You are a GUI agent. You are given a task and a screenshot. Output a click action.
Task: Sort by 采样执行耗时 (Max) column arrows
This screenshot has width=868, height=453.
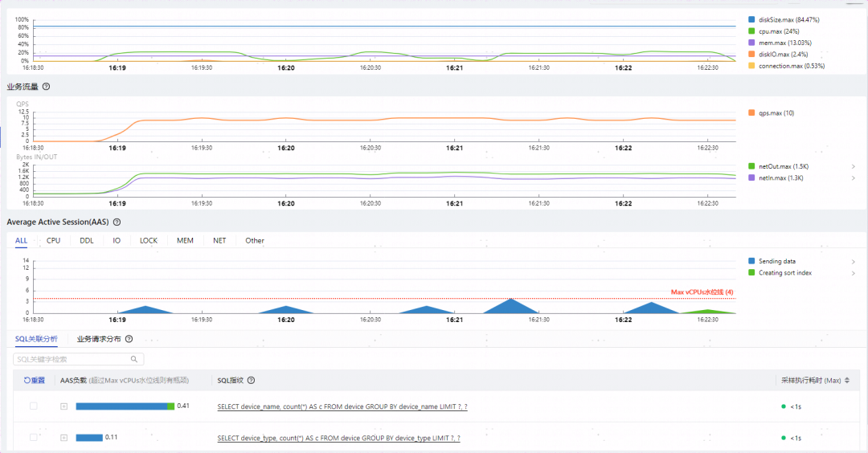(847, 381)
